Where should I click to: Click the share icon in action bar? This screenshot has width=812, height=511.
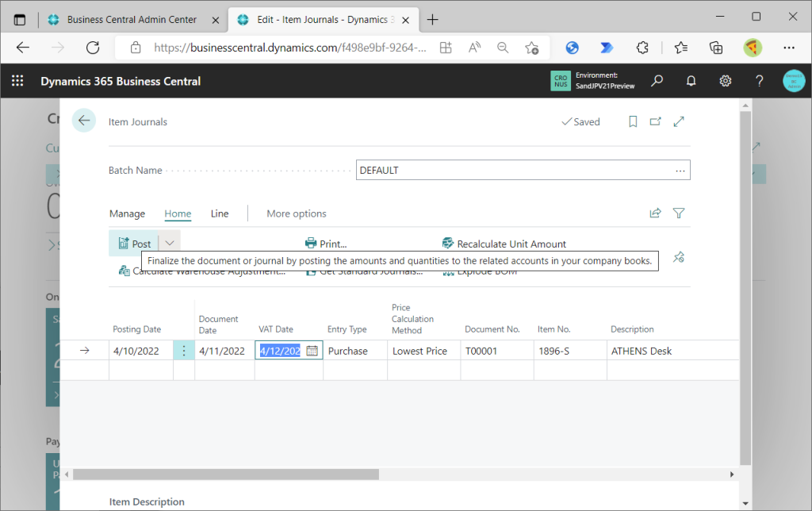[655, 213]
